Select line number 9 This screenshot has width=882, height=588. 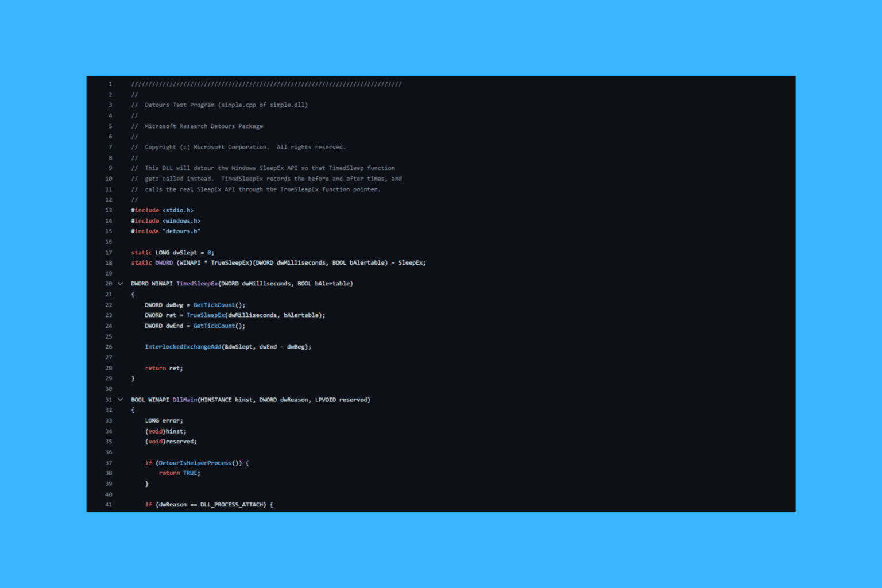point(110,168)
